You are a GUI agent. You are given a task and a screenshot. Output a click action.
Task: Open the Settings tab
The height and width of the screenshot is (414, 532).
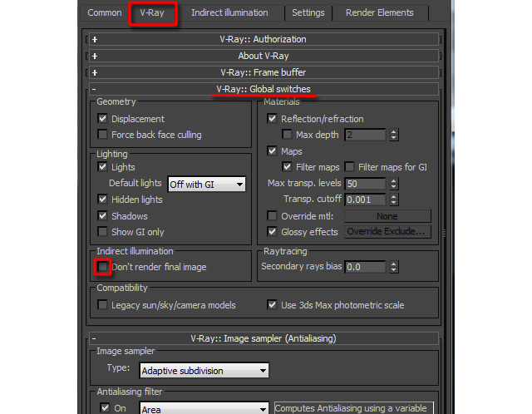pos(308,13)
